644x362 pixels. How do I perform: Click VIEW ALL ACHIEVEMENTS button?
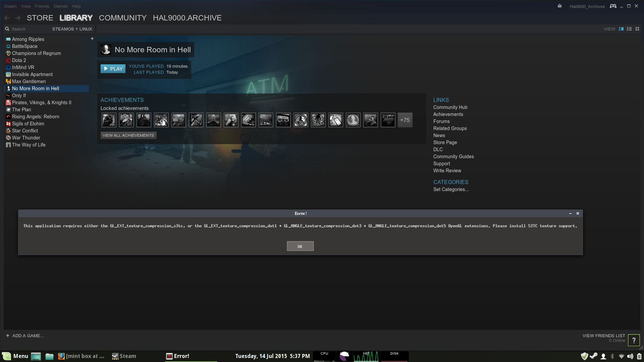click(x=128, y=135)
